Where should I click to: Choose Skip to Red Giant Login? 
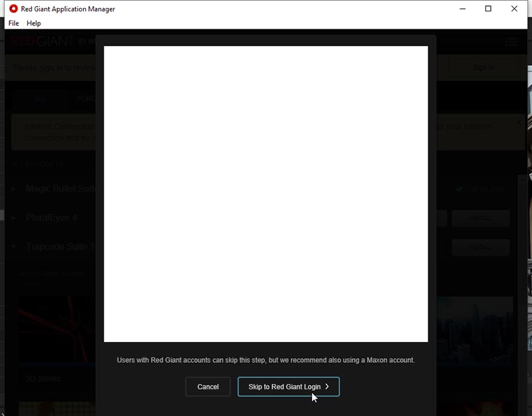pyautogui.click(x=288, y=387)
